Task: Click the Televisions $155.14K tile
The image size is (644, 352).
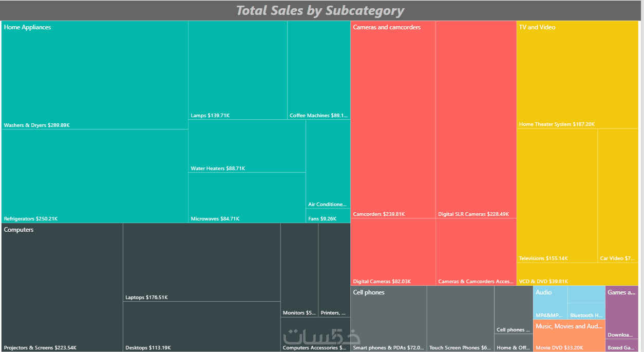Action: point(557,196)
